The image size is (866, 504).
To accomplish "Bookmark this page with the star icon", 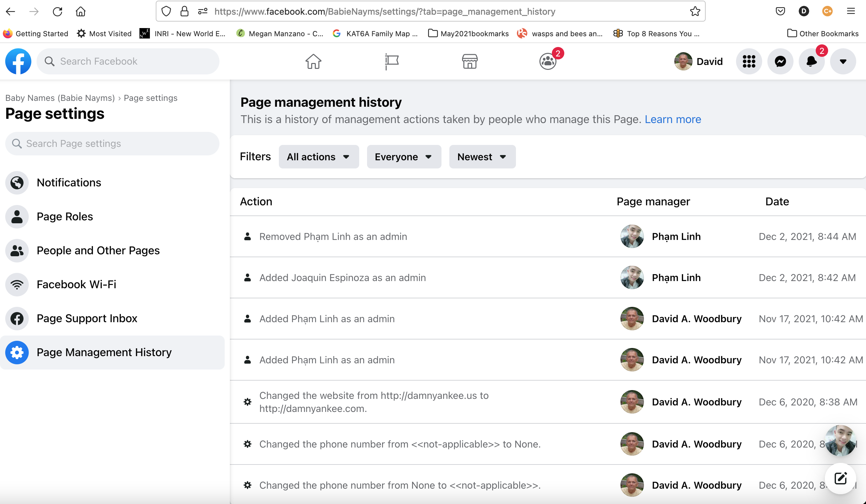I will (695, 11).
